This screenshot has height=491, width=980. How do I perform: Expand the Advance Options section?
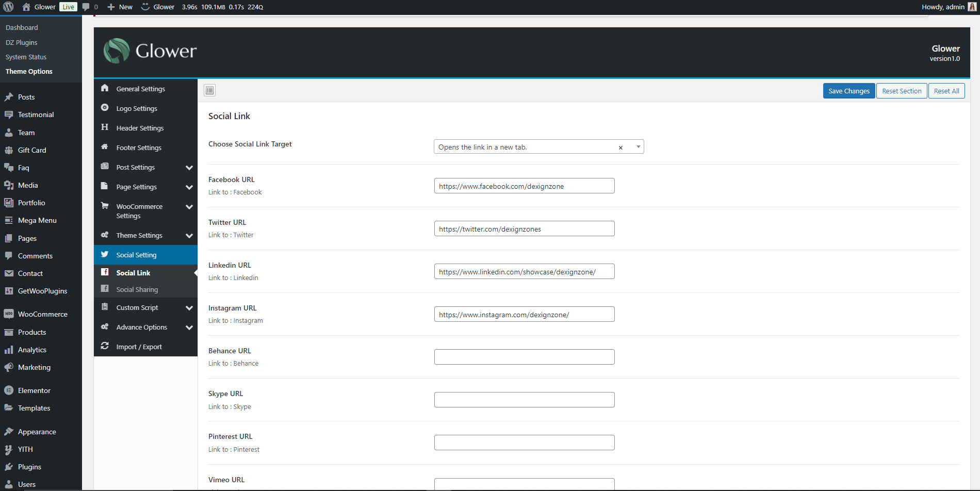[189, 328]
